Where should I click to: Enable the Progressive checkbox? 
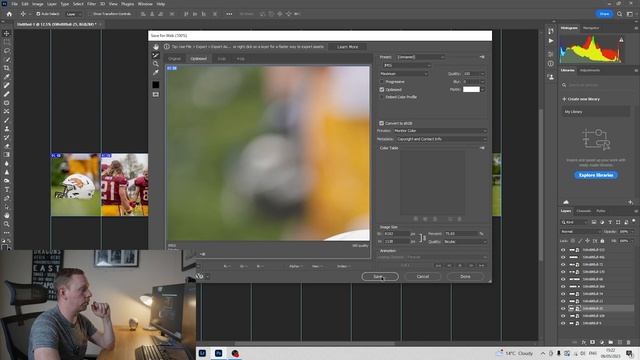coord(382,82)
